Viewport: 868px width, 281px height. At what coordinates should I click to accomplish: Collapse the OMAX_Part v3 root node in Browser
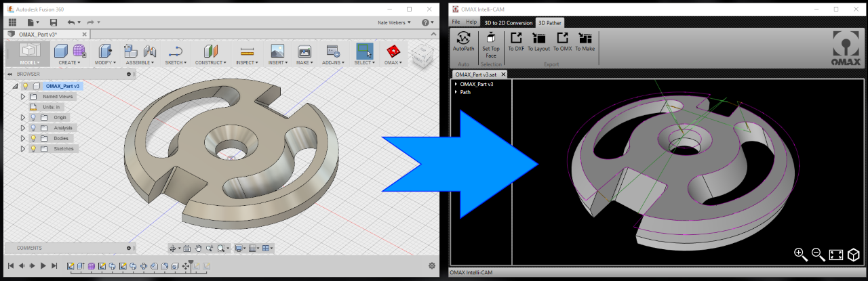click(x=15, y=86)
